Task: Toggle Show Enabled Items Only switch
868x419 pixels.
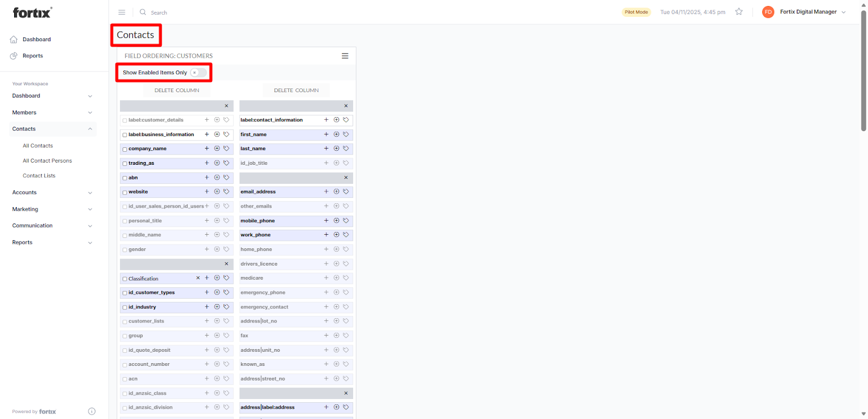Action: tap(198, 73)
